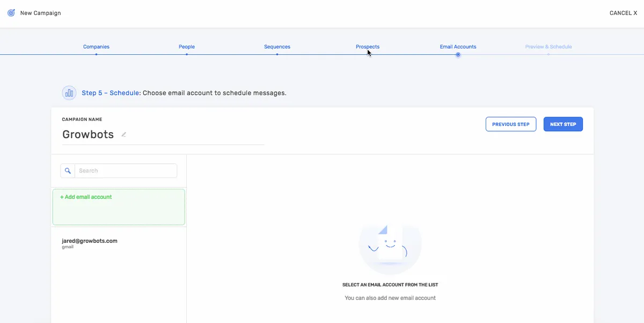This screenshot has width=644, height=323.
Task: Click 'You can also add new email account' text
Action: (x=390, y=298)
